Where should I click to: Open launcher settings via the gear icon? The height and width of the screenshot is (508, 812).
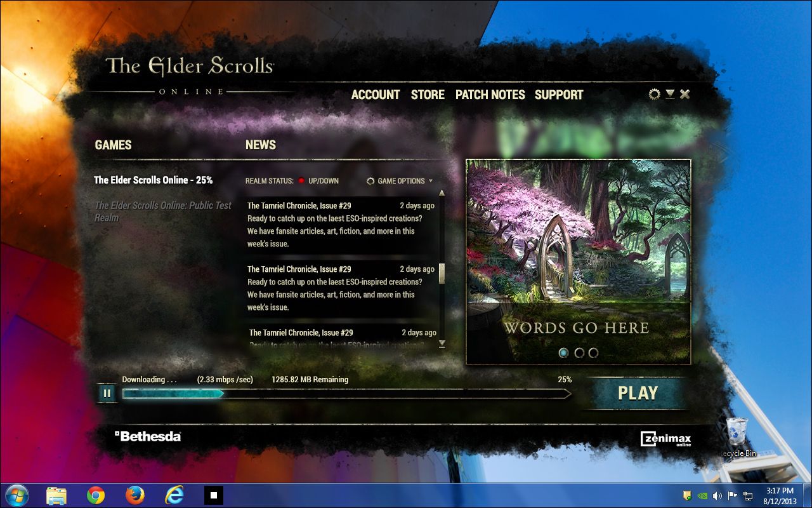[654, 95]
